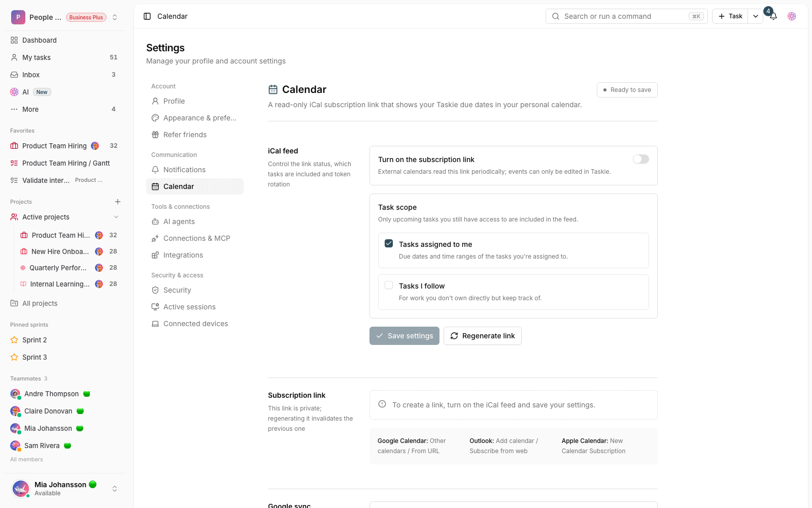Open the AI item marked New

(x=65, y=92)
